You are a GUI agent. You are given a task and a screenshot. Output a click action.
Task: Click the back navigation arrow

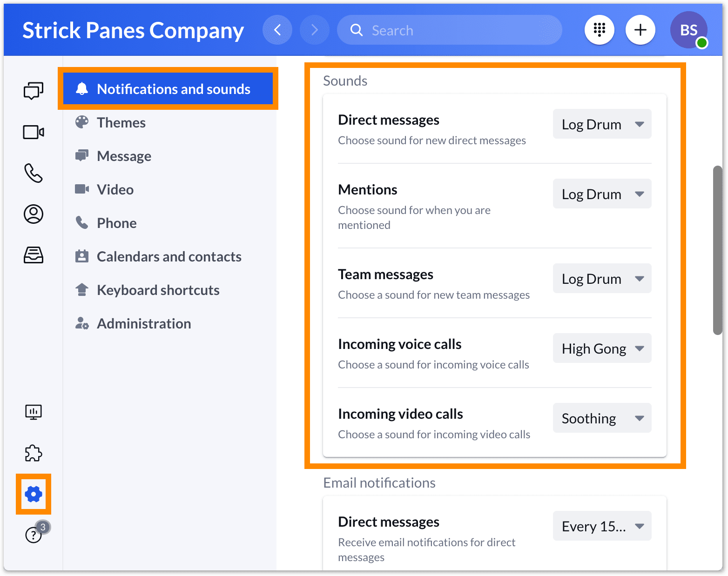[277, 29]
